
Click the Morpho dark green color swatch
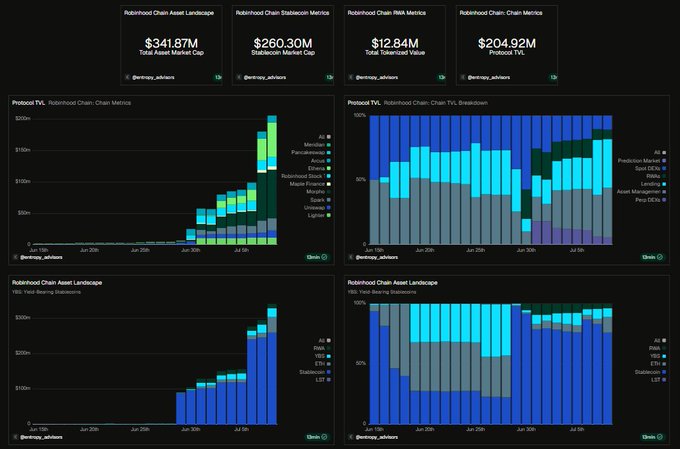(x=329, y=192)
